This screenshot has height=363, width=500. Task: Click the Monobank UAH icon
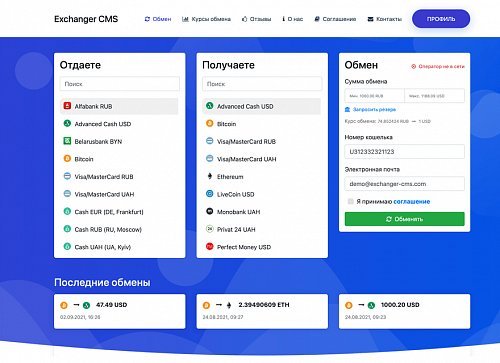[x=209, y=211]
